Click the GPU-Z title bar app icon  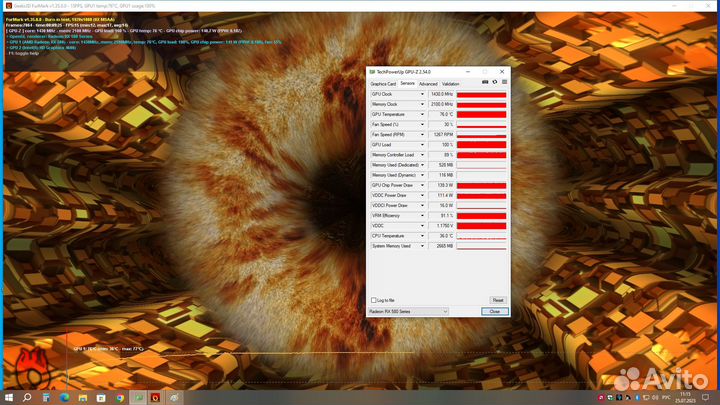[x=372, y=72]
